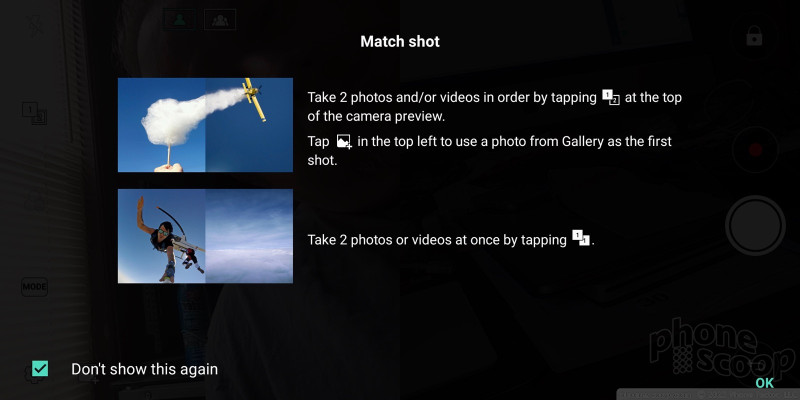The width and height of the screenshot is (800, 400).
Task: Choose the single-person selfie icon
Action: 179,19
